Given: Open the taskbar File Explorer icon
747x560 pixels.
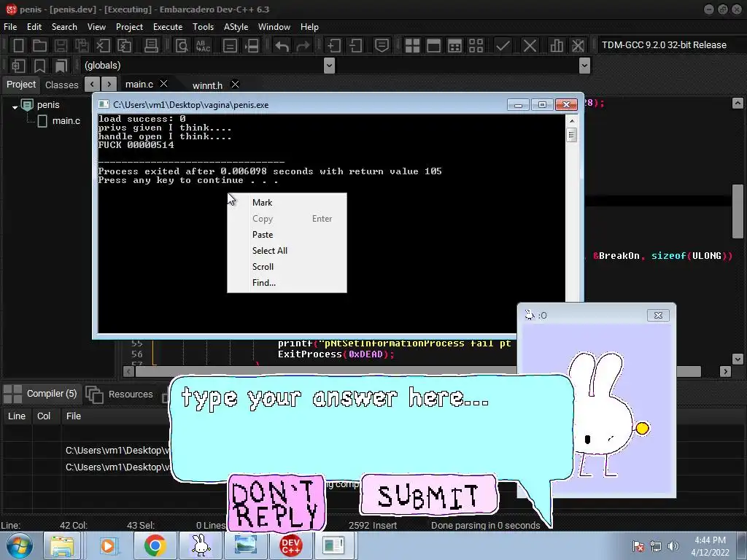Looking at the screenshot, I should coord(62,545).
